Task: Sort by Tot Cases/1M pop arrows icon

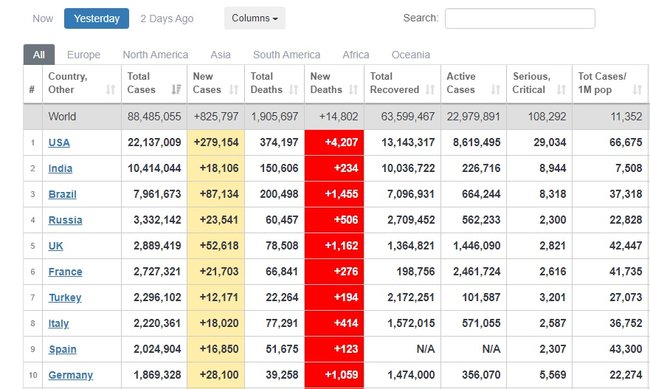Action: (637, 90)
